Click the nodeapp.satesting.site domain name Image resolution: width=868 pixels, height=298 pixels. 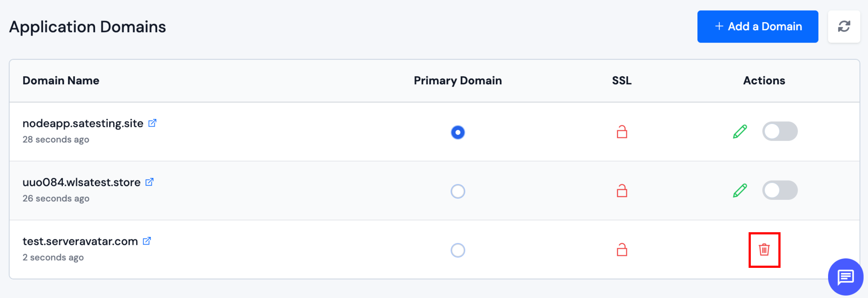tap(83, 123)
